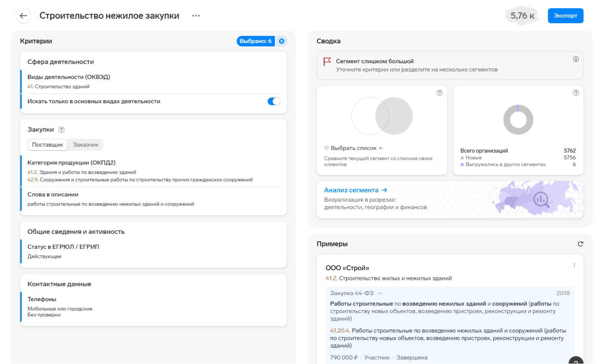Screen dimensions: 603x364
Task: Click the help icon on the list comparison card
Action: (440, 93)
